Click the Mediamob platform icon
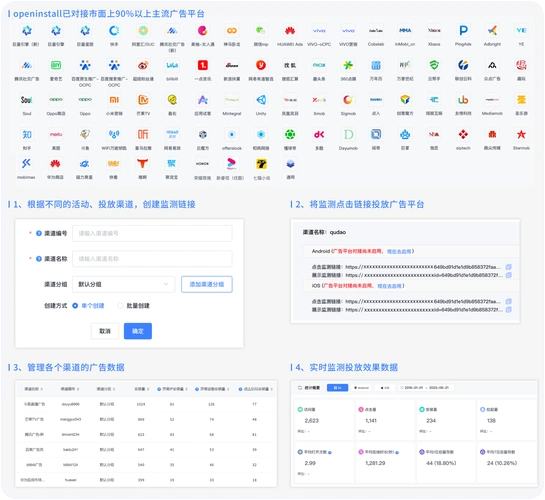The height and width of the screenshot is (500, 545). click(492, 100)
